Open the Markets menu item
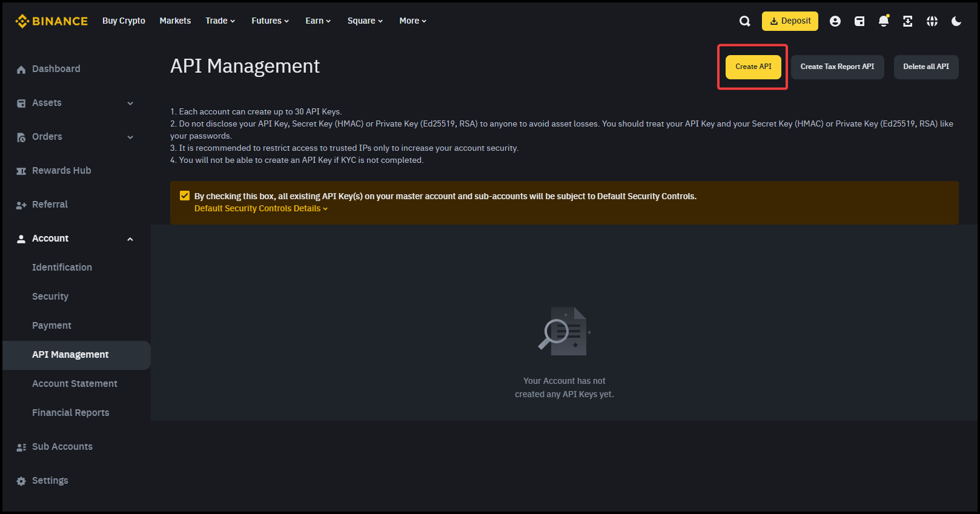This screenshot has width=980, height=514. 175,21
